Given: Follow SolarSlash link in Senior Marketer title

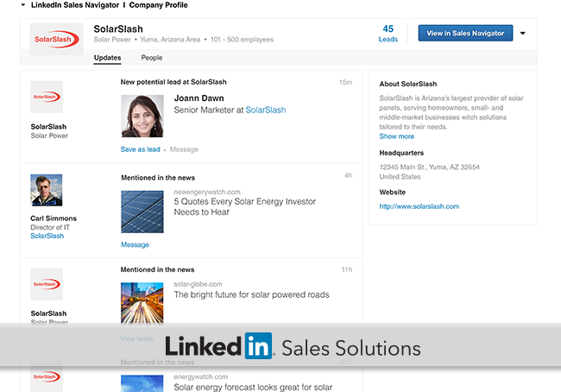Looking at the screenshot, I should (266, 110).
